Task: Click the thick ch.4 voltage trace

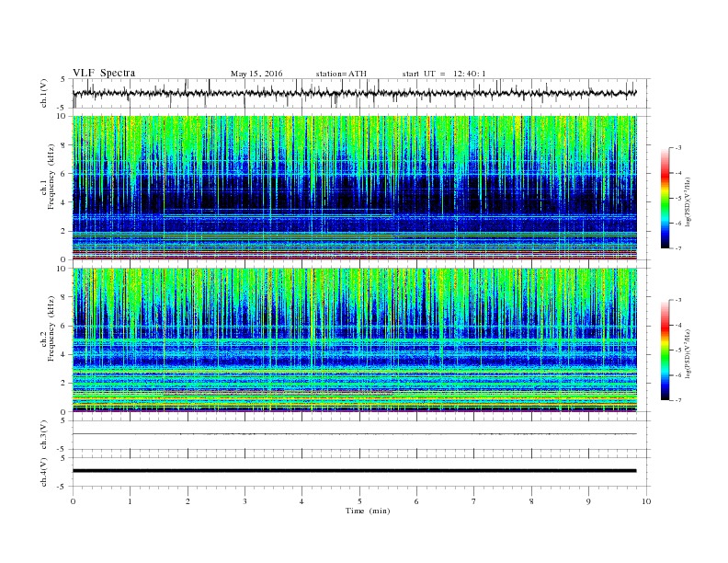Action: pyautogui.click(x=354, y=471)
